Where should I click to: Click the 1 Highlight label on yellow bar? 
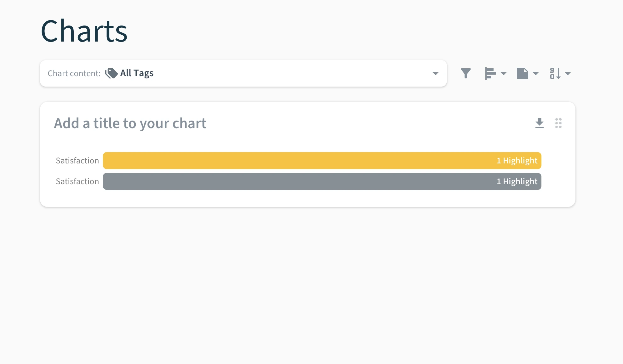click(517, 160)
